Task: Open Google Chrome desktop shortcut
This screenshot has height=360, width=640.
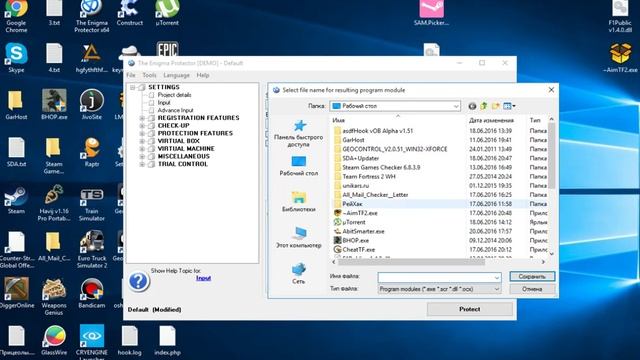Action: (x=16, y=16)
